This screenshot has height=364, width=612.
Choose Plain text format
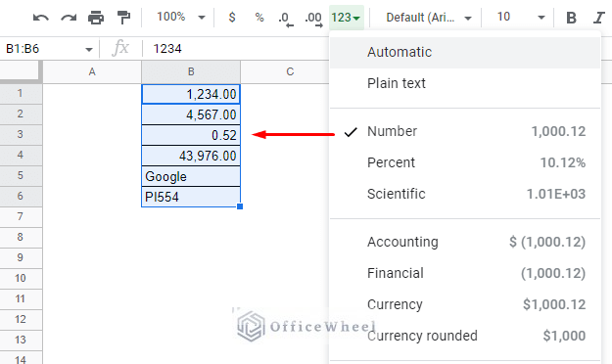coord(464,83)
